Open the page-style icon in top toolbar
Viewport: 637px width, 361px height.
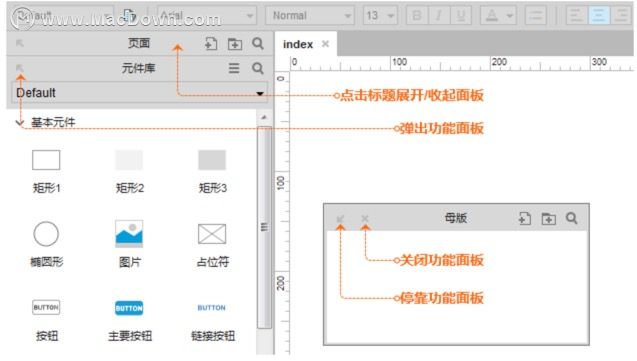coord(129,15)
